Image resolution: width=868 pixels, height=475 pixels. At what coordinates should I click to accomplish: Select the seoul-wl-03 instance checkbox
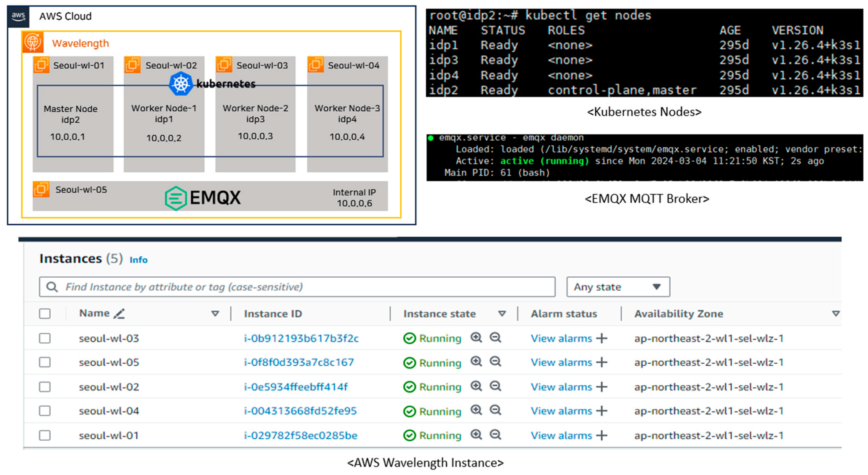45,338
